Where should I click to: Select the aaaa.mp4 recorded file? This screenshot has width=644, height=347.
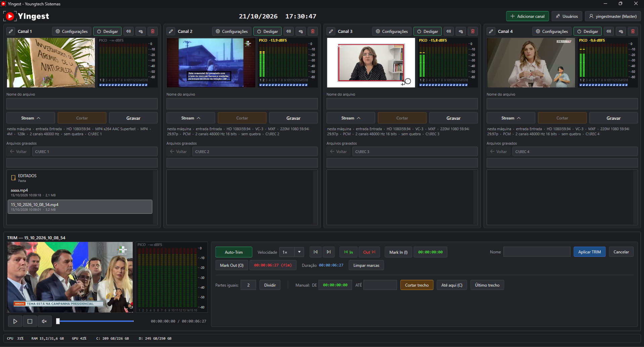[80, 192]
